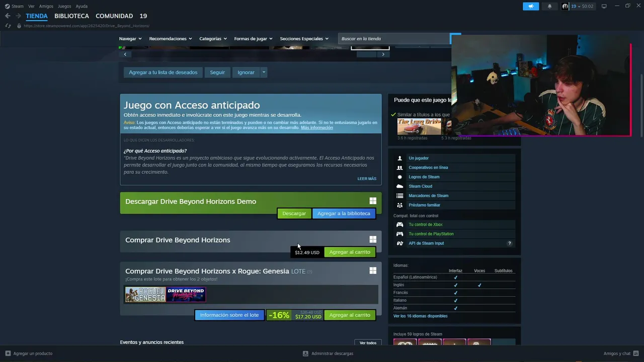Click the single player icon beside Un jugador

coord(399,158)
